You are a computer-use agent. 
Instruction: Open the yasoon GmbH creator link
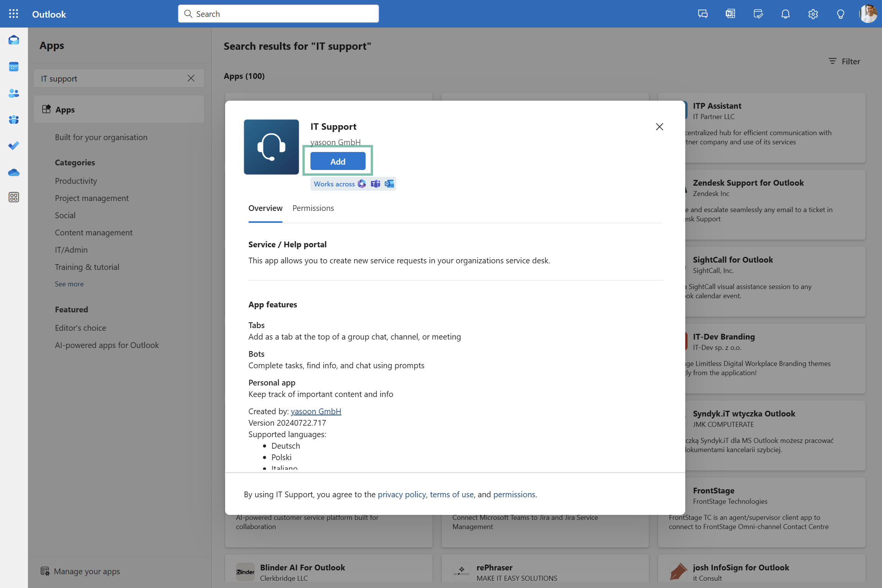315,411
